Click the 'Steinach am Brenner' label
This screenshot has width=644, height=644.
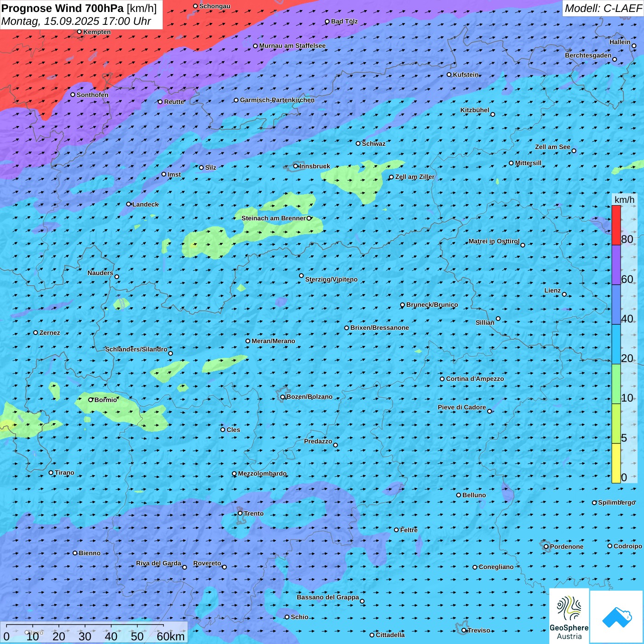point(274,218)
